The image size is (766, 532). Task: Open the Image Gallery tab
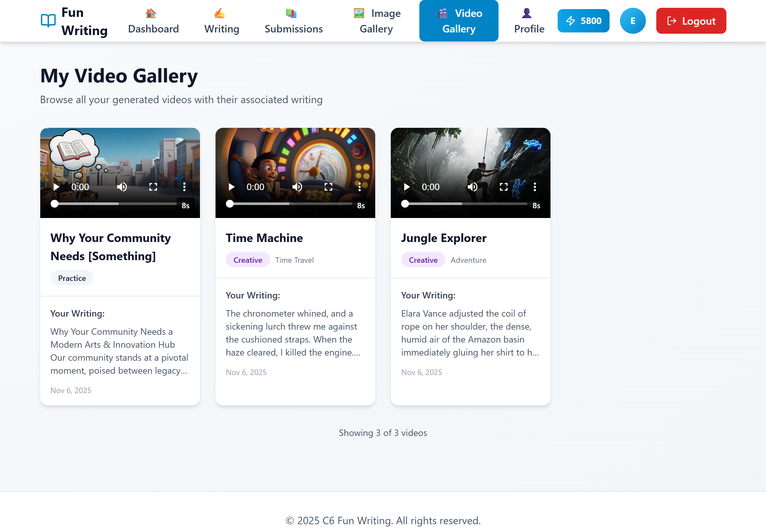point(377,21)
